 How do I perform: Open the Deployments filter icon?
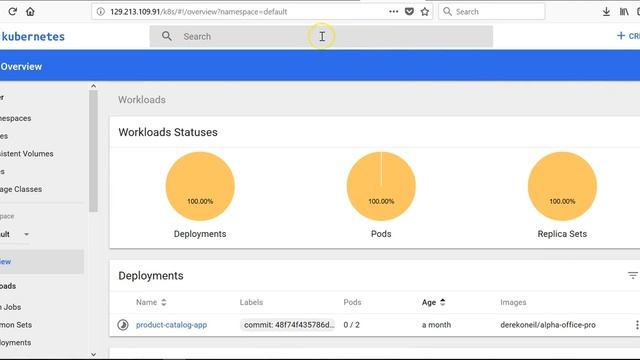[x=633, y=276]
